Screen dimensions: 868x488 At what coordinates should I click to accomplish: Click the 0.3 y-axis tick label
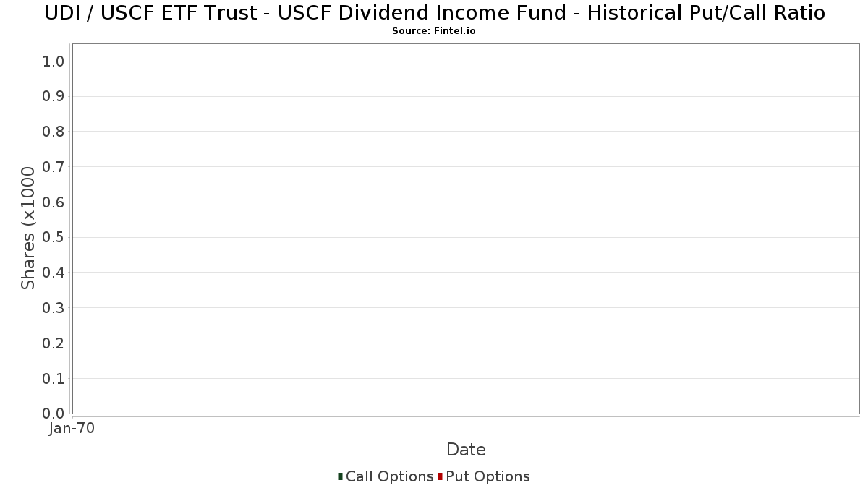[x=54, y=308]
